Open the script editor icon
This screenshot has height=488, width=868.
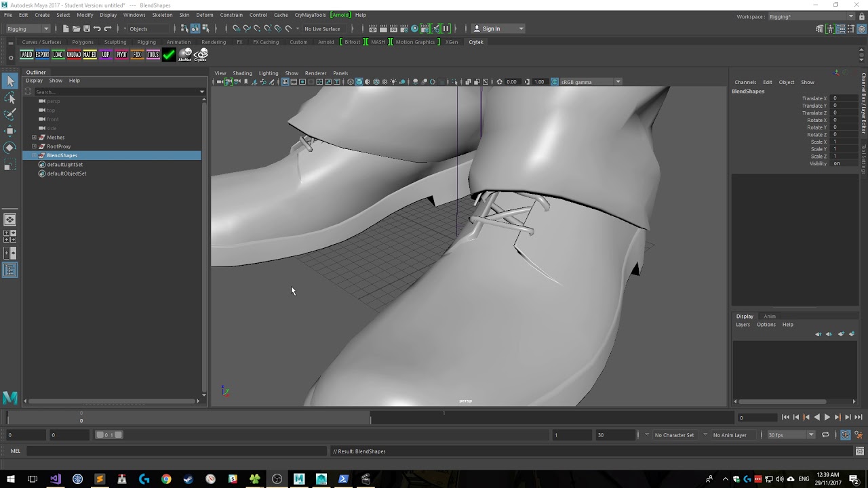tap(859, 451)
